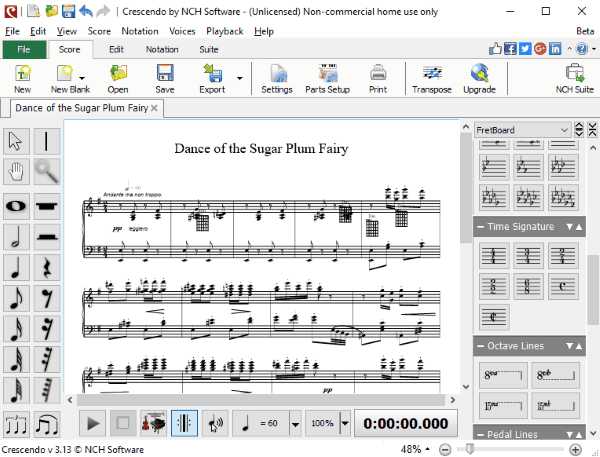Click the New score icon

[x=23, y=78]
